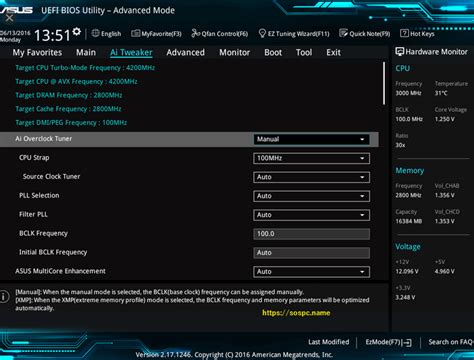Click Target CPU Turbo-Mode Frequency text
This screenshot has width=474, height=360.
pos(85,68)
